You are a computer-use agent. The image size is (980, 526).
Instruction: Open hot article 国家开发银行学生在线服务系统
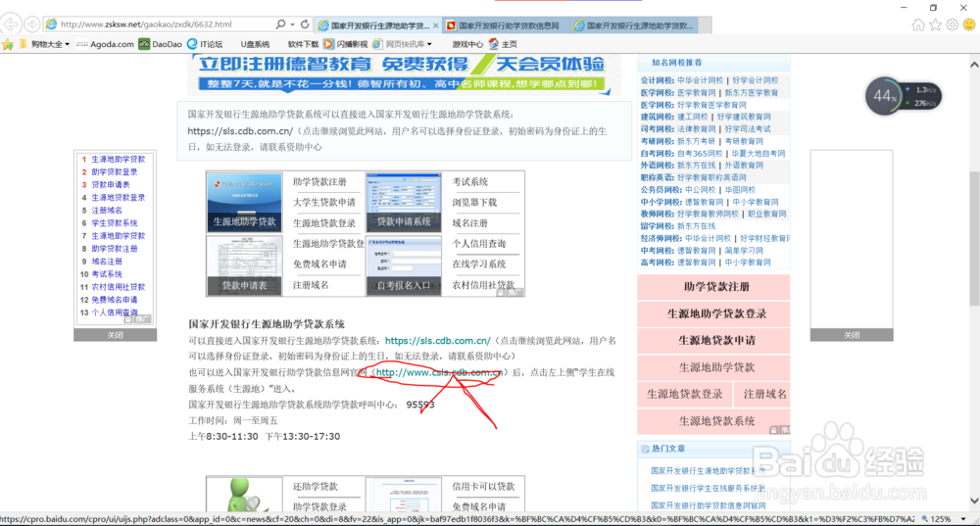(x=709, y=488)
